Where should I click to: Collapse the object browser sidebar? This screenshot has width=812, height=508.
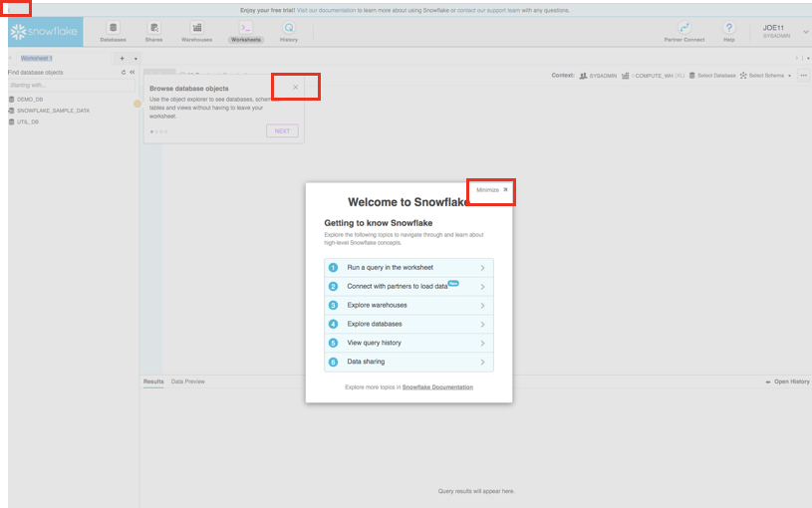click(133, 73)
